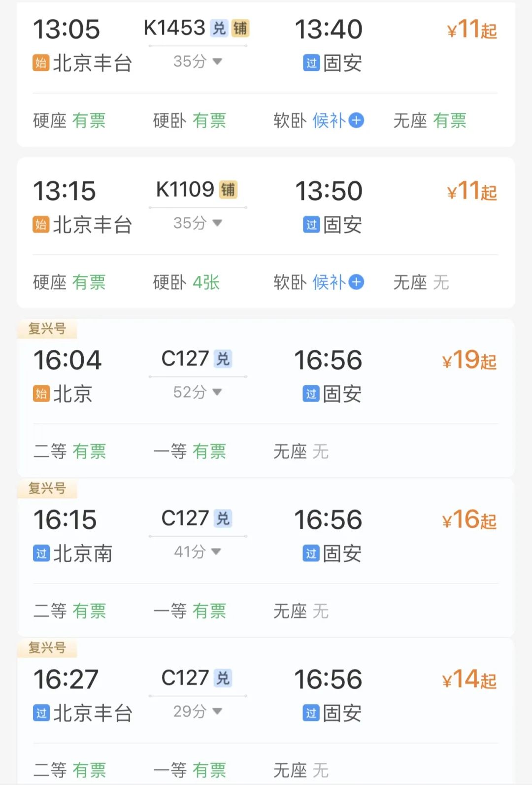Image resolution: width=532 pixels, height=785 pixels.
Task: Select 一等 有票 on the 16:04 train
Action: (190, 451)
